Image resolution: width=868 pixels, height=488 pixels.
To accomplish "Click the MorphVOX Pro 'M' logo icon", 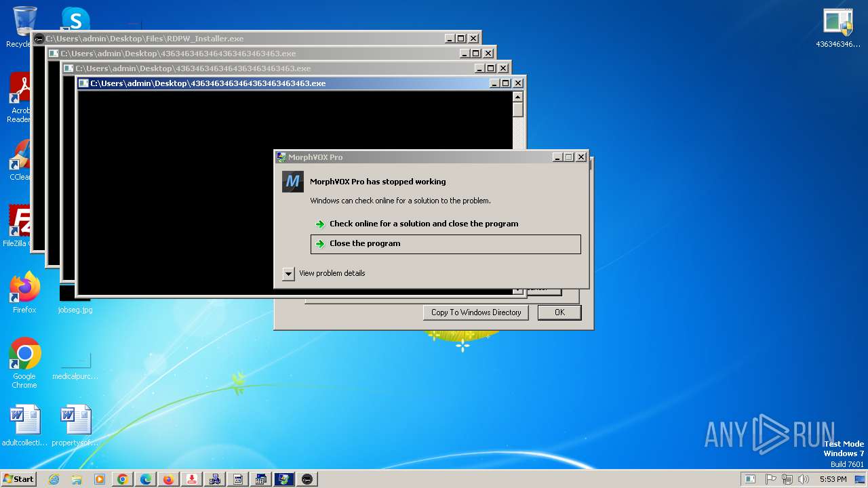I will tap(293, 182).
